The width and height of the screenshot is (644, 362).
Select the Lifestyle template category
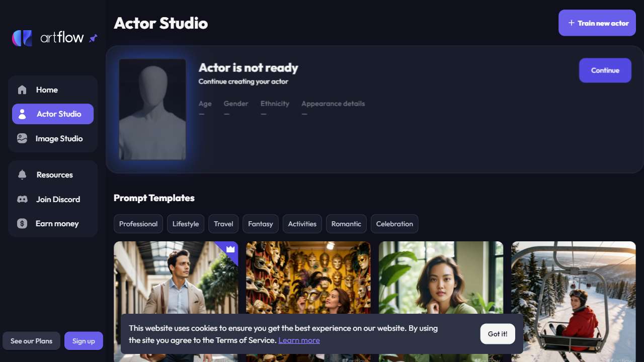(x=186, y=224)
